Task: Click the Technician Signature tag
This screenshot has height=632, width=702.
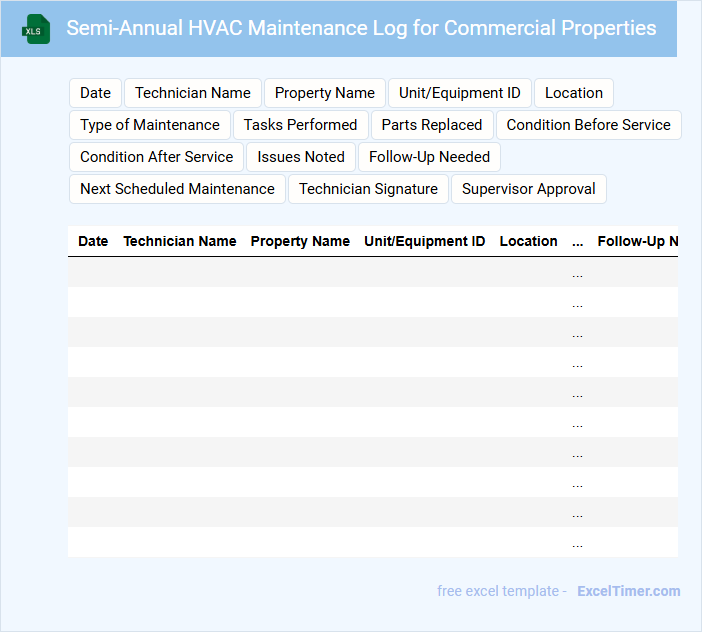Action: tap(368, 189)
